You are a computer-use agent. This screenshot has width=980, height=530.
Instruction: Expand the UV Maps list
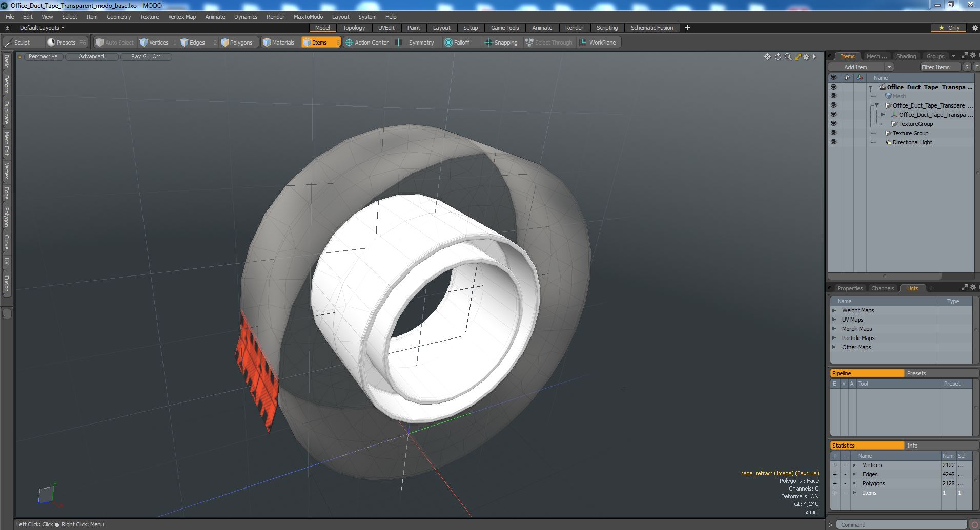point(834,320)
